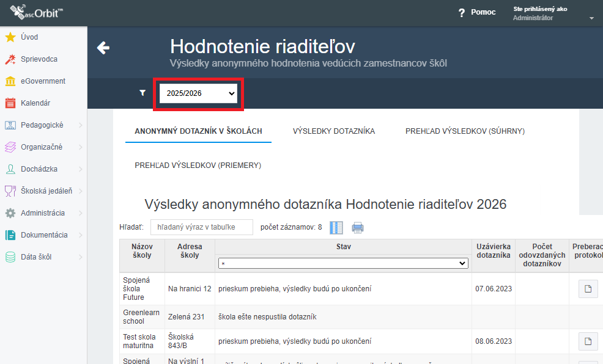Image resolution: width=603 pixels, height=364 pixels.
Task: Open the table column settings icon
Action: point(336,227)
